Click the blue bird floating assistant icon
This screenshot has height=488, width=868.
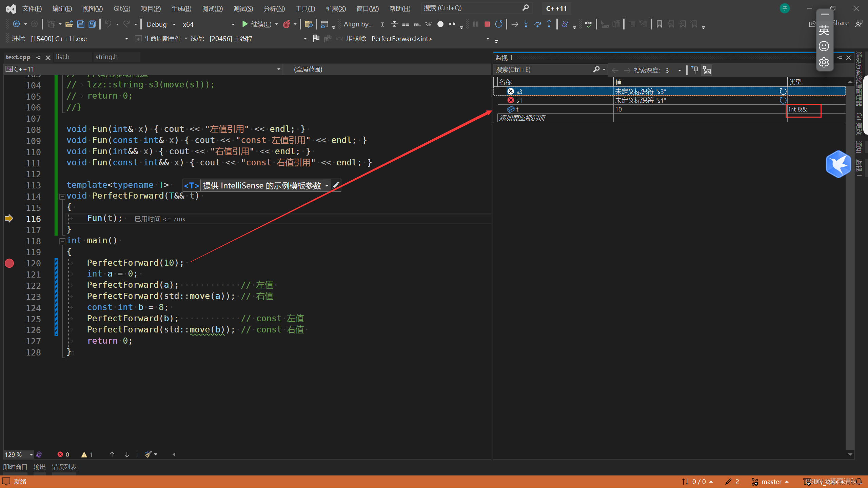tap(838, 164)
